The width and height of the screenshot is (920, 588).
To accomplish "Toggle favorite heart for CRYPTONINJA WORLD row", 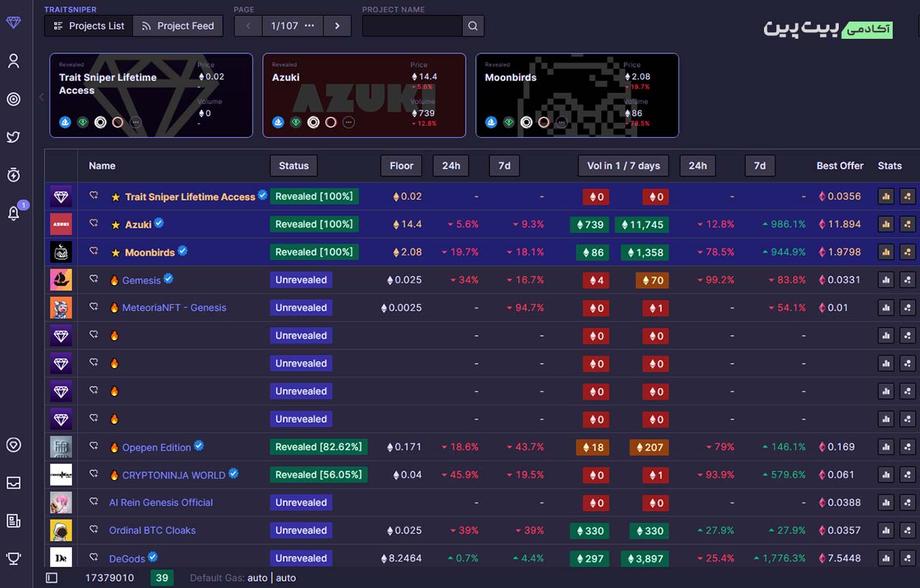I will point(93,474).
